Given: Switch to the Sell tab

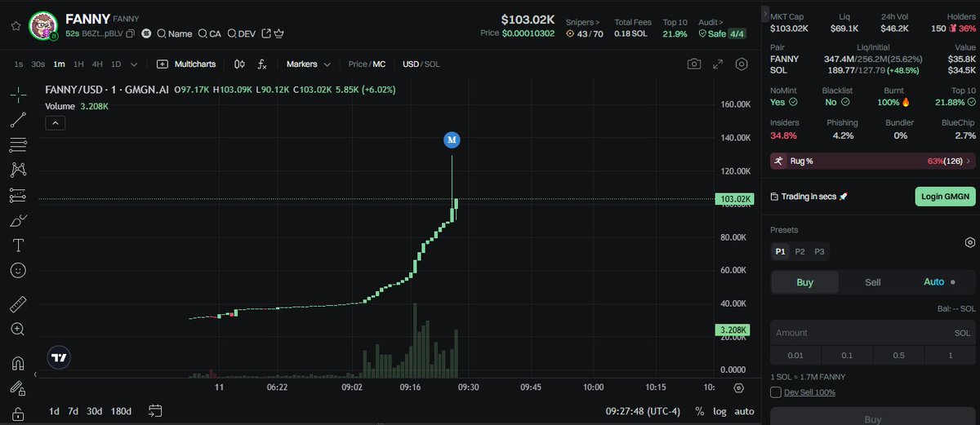Looking at the screenshot, I should (872, 282).
